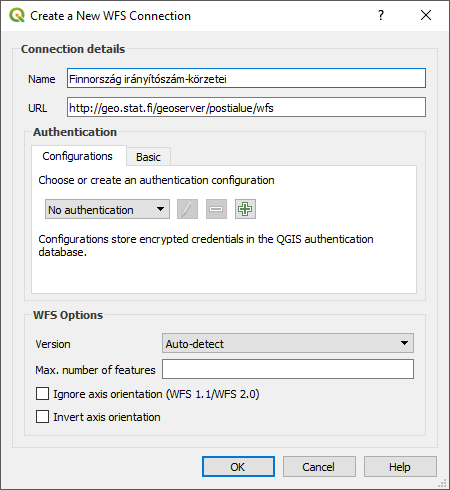This screenshot has width=450, height=490.
Task: Open the No authentication dropdown
Action: tap(107, 209)
